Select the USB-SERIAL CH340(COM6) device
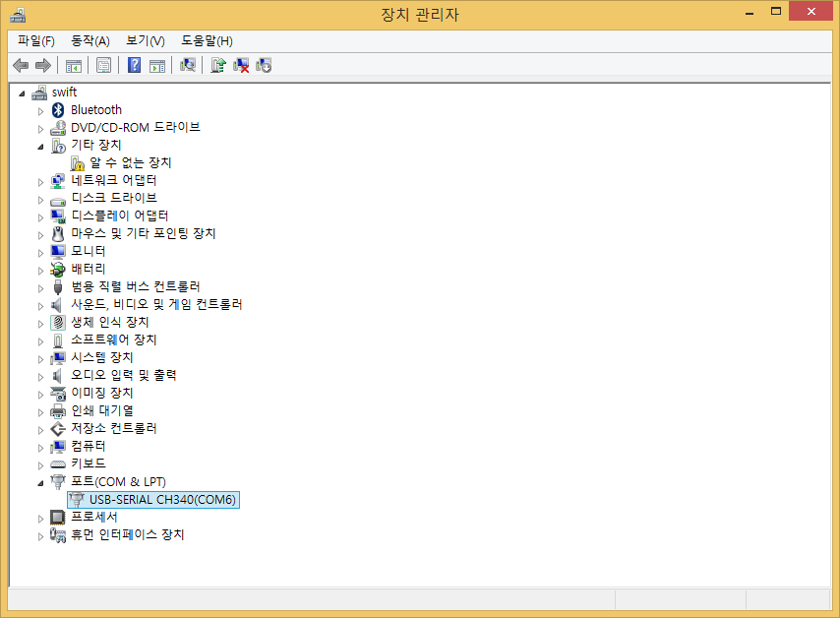This screenshot has height=618, width=840. [153, 500]
